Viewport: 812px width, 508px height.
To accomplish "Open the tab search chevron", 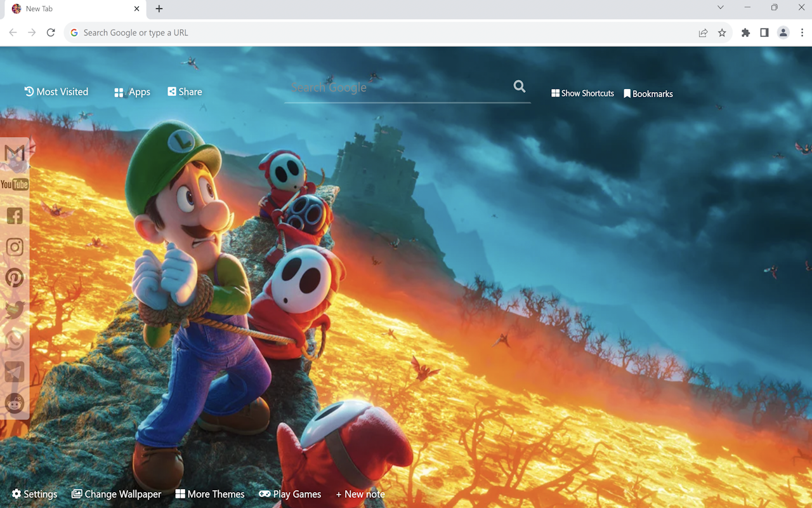I will tap(720, 8).
